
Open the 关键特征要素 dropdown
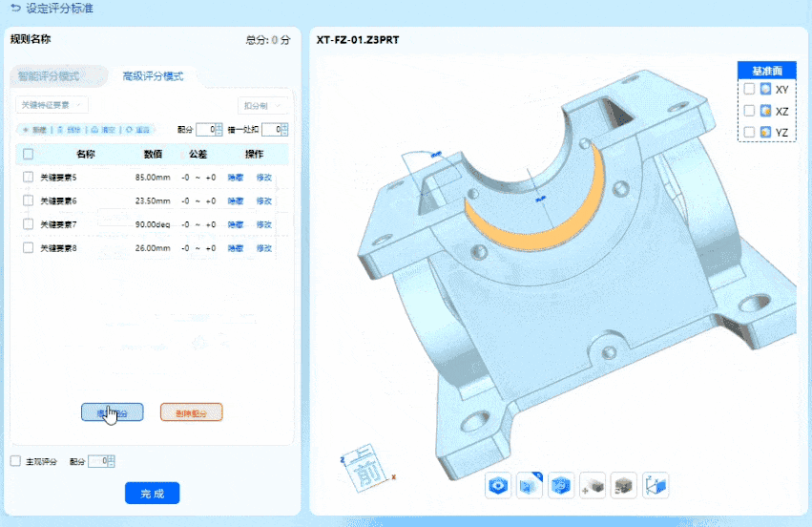point(52,105)
